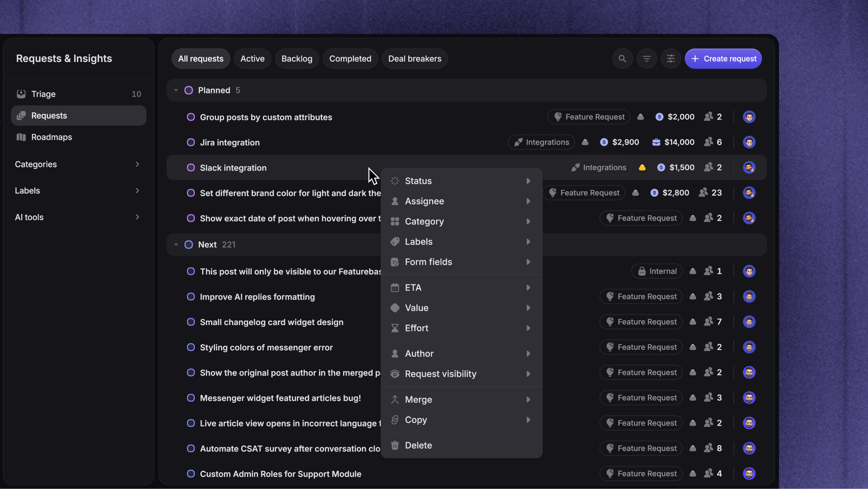Switch to the Deal breakers tab
This screenshot has height=489, width=868.
415,58
